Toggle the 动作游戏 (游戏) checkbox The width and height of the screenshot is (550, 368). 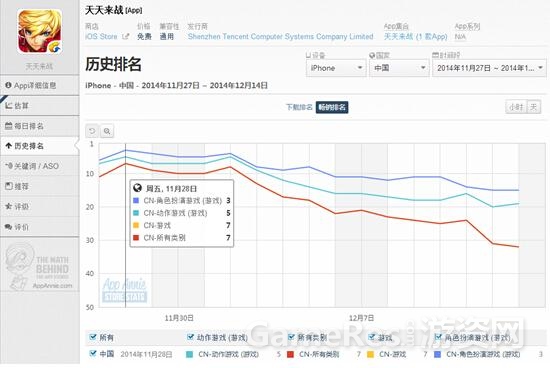[x=190, y=337]
